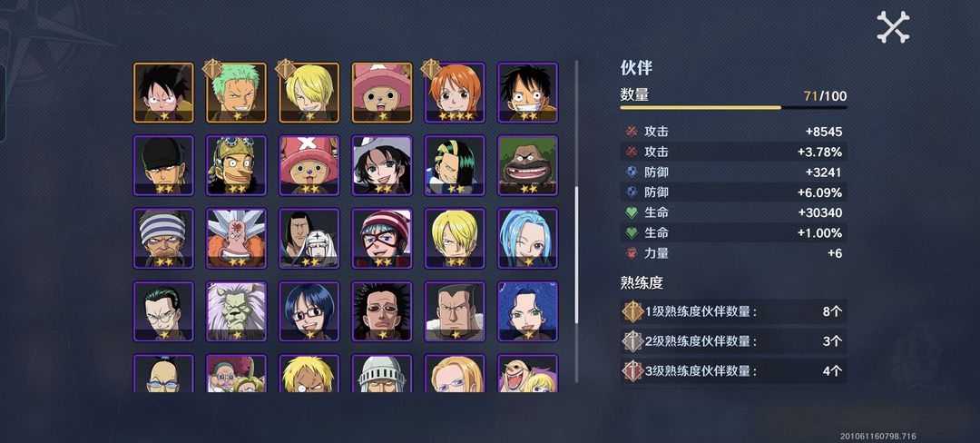Select Usopp with the goggles helmet
Viewport: 980px width, 443px height.
pyautogui.click(x=236, y=165)
